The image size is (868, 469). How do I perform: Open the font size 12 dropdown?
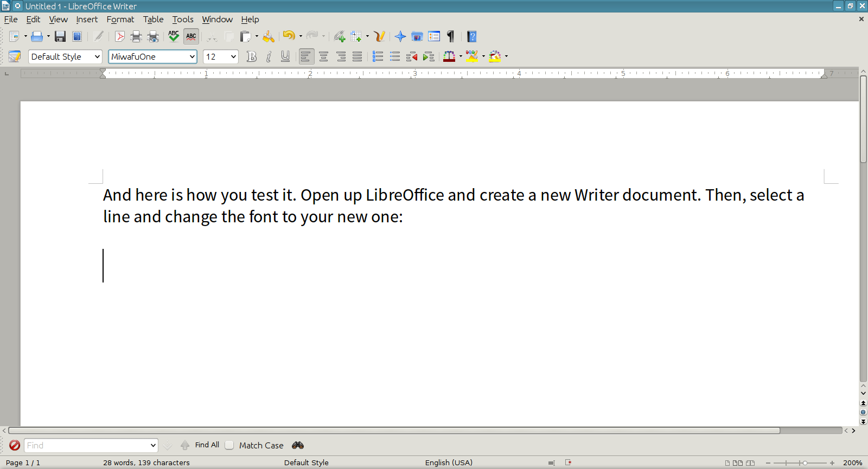click(233, 56)
